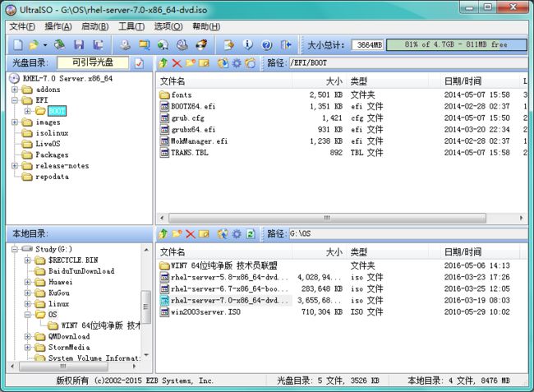This screenshot has width=534, height=392.
Task: Open the dropdown arrow beside the Open icon
Action: pos(45,45)
